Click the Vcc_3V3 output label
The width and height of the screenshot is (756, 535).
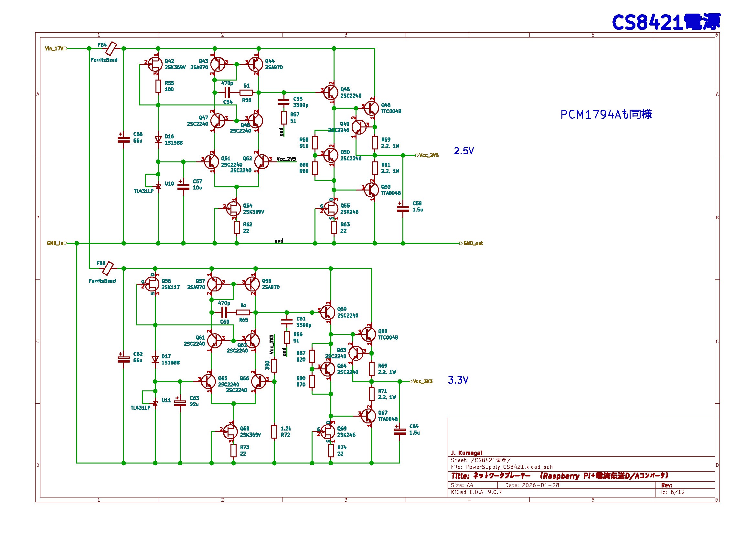click(x=422, y=381)
